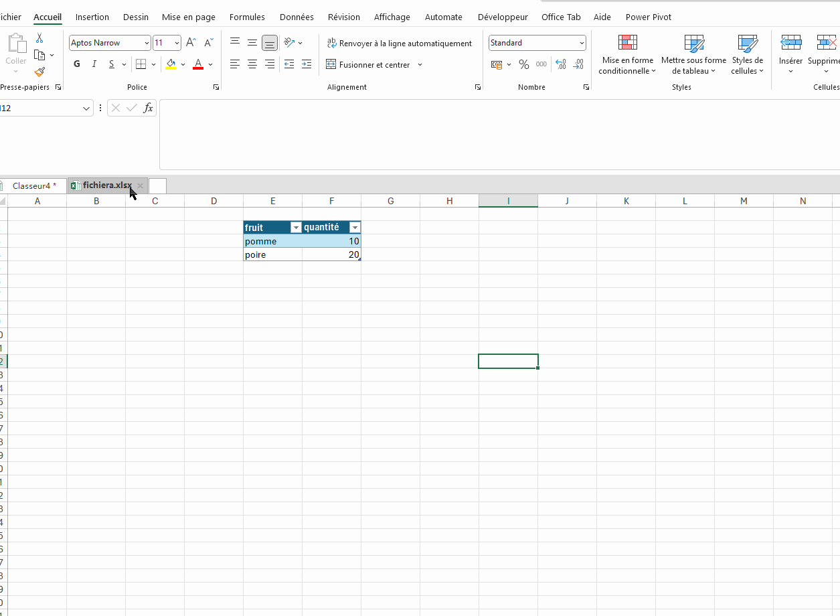Switch to the Données ribbon tab
840x616 pixels.
[297, 17]
